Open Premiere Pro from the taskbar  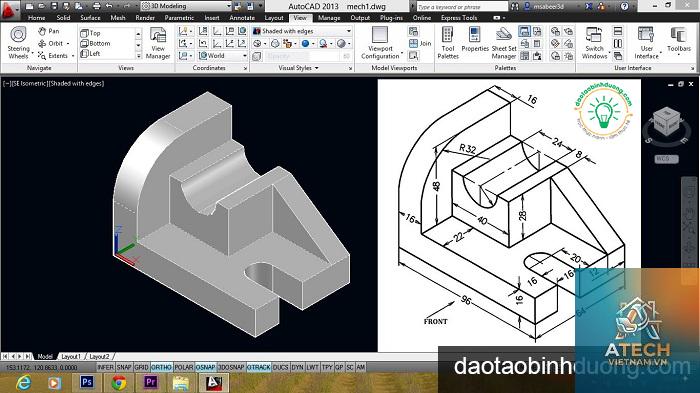(x=150, y=383)
